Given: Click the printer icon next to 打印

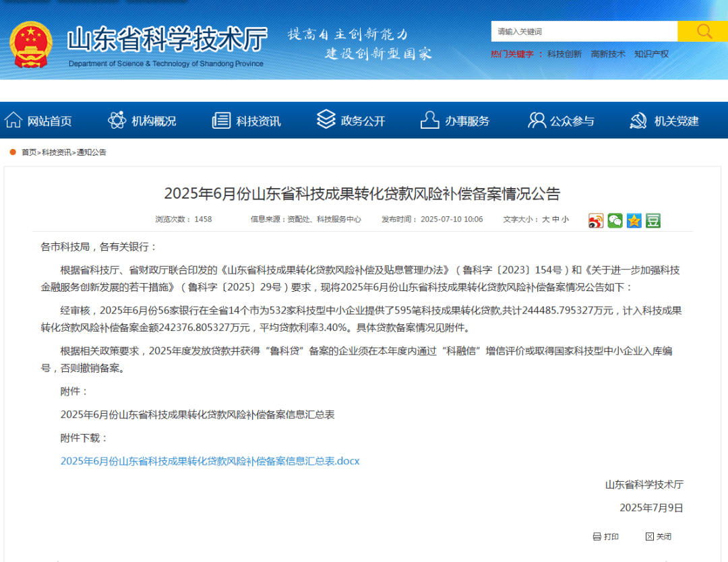Looking at the screenshot, I should [596, 536].
